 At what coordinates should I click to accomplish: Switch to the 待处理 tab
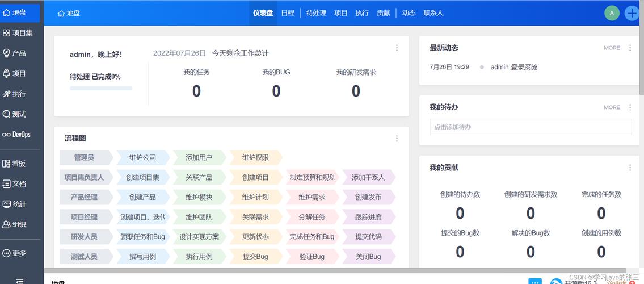(316, 13)
